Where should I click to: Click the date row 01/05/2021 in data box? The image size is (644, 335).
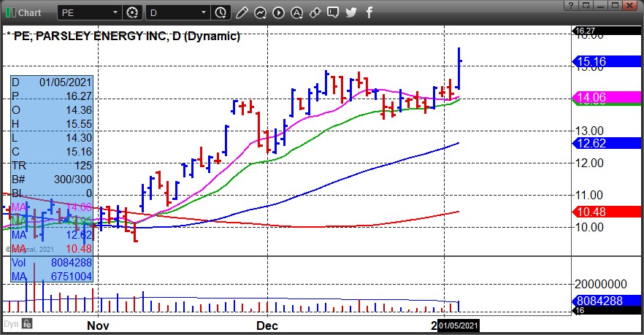coord(52,82)
